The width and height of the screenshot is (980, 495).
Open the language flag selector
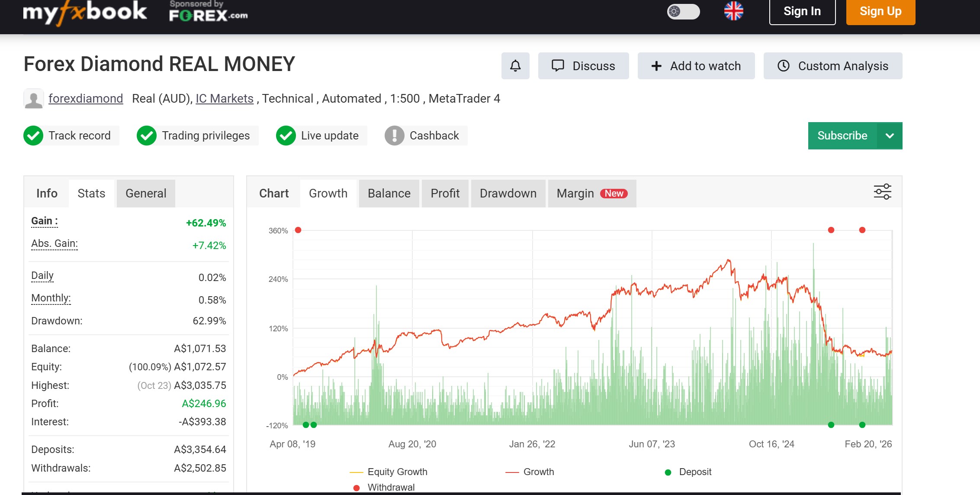pos(734,12)
